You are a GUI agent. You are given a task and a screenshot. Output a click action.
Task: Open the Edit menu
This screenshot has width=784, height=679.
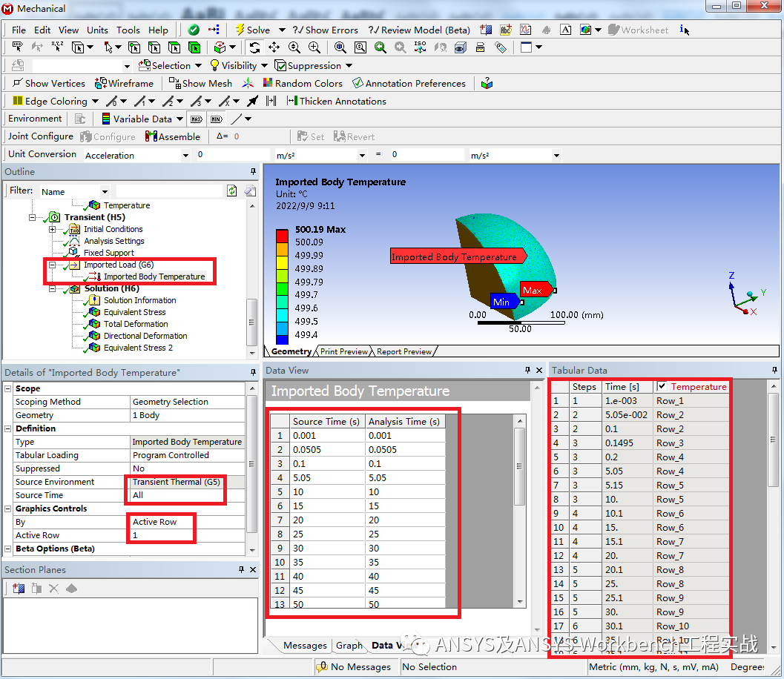click(42, 30)
